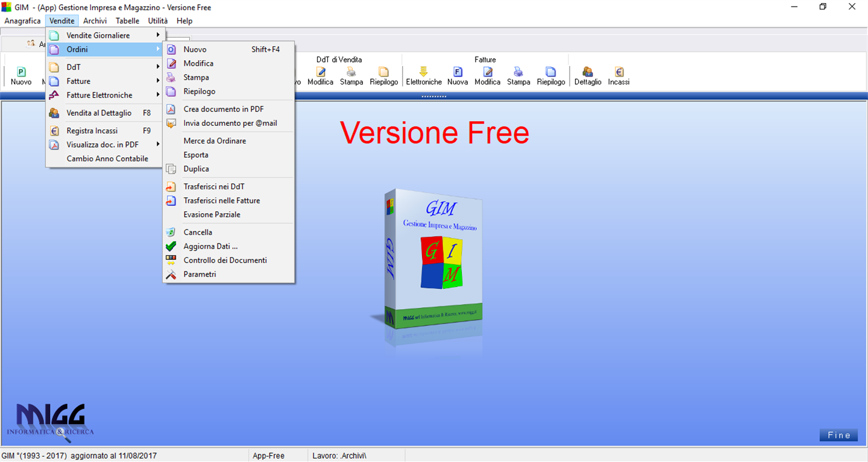The height and width of the screenshot is (462, 868).
Task: Click DdT di Vendita Riepilogo toolbar icon
Action: pos(384,76)
